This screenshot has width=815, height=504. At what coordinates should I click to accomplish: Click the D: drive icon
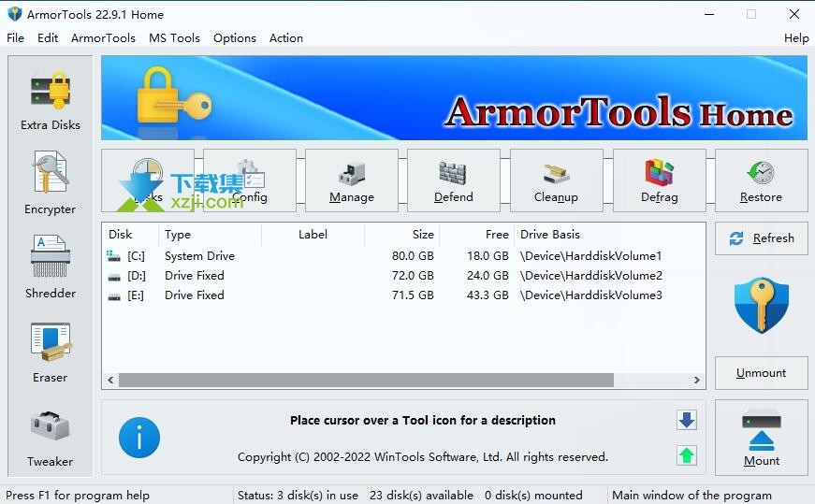click(x=114, y=277)
